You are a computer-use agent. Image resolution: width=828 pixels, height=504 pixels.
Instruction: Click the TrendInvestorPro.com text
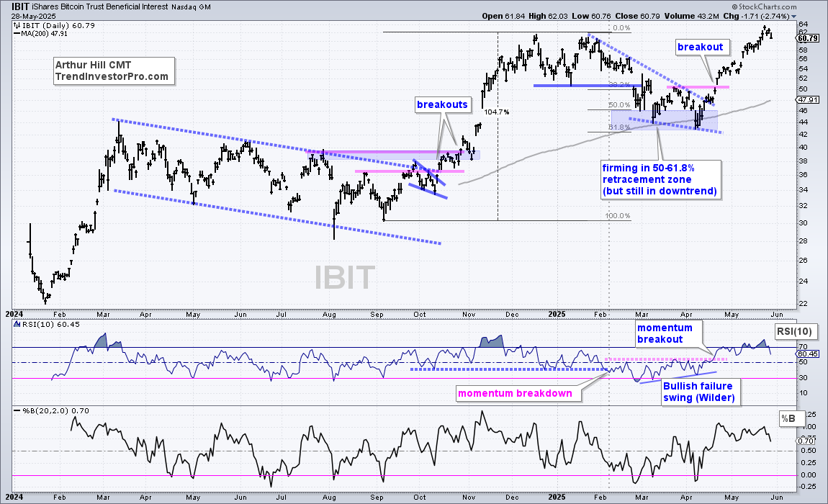112,76
